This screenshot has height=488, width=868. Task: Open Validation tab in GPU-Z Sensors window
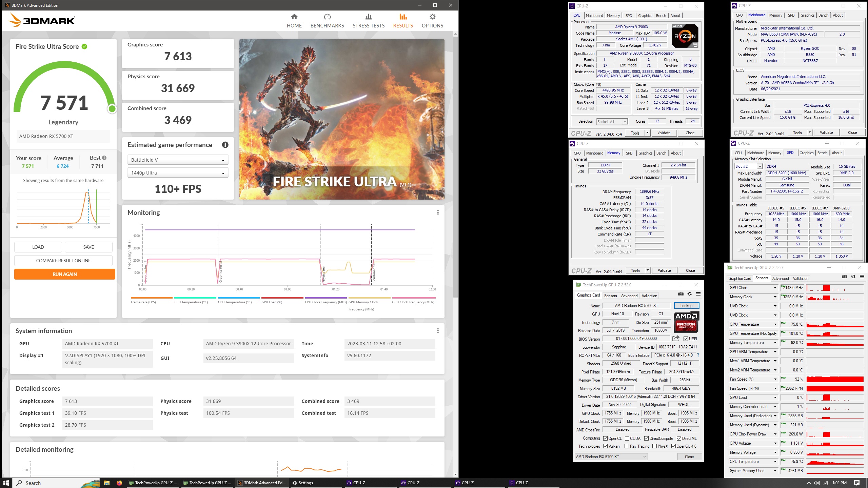pyautogui.click(x=801, y=278)
